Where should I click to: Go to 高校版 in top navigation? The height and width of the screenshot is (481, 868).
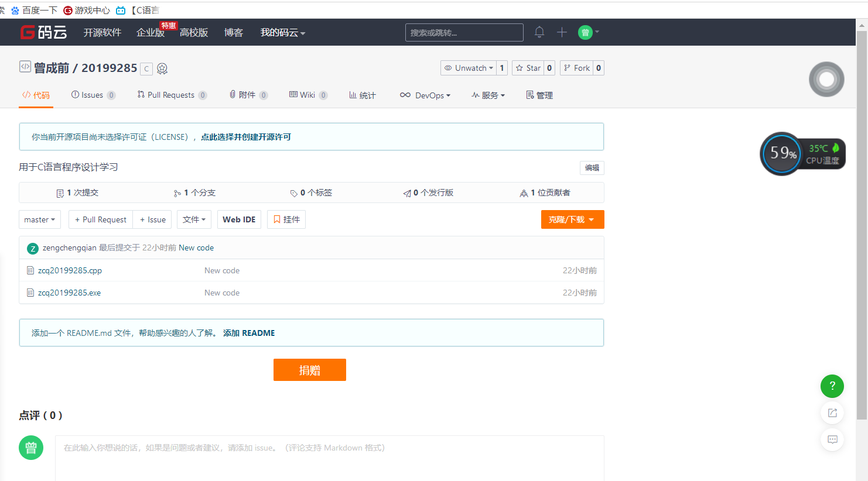[194, 32]
